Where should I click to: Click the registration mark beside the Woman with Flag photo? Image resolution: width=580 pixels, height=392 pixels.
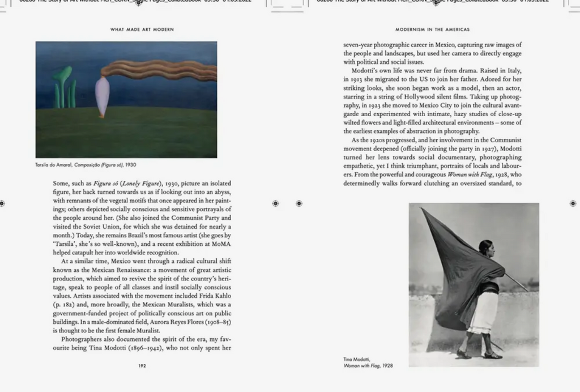(573, 203)
